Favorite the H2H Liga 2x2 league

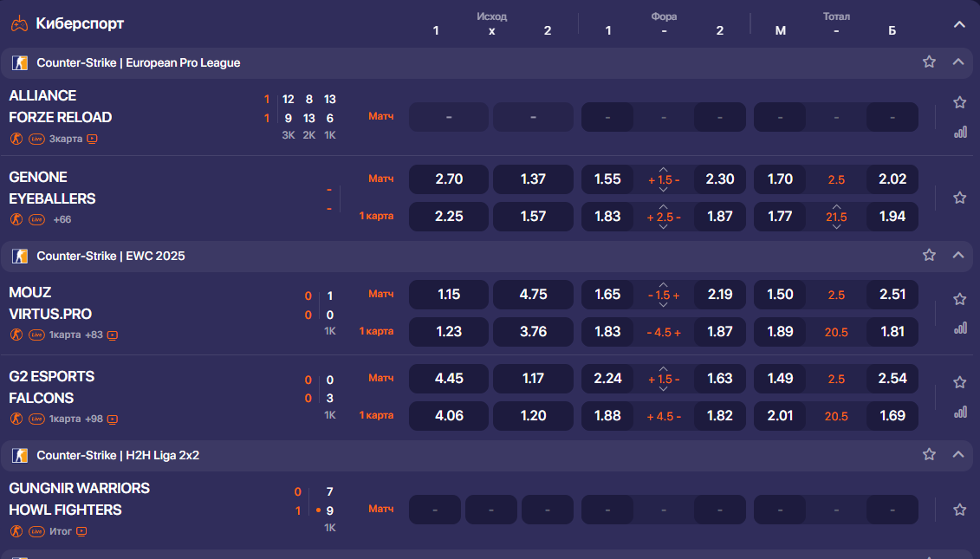point(929,455)
